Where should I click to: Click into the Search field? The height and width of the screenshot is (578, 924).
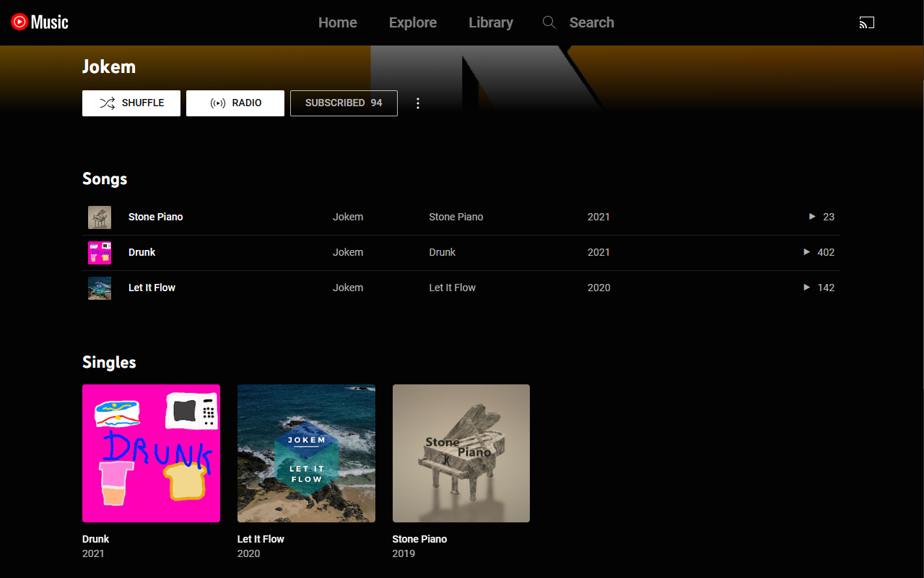[x=592, y=22]
